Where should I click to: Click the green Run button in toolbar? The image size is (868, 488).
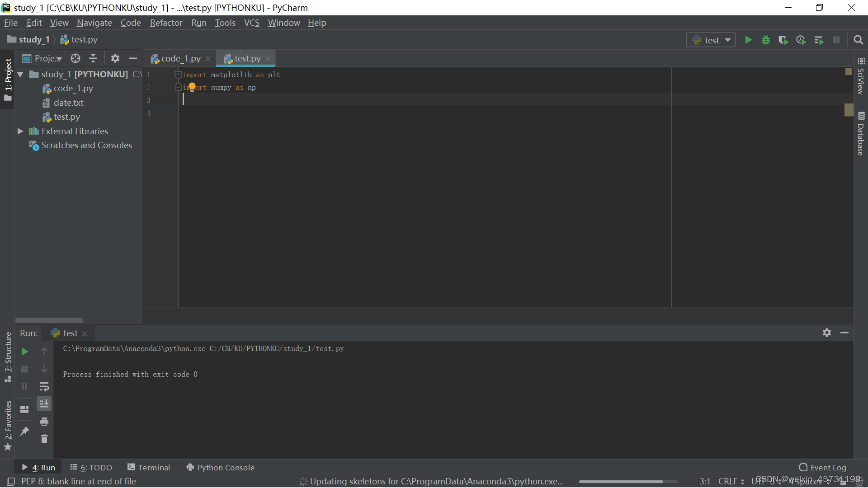pos(748,40)
